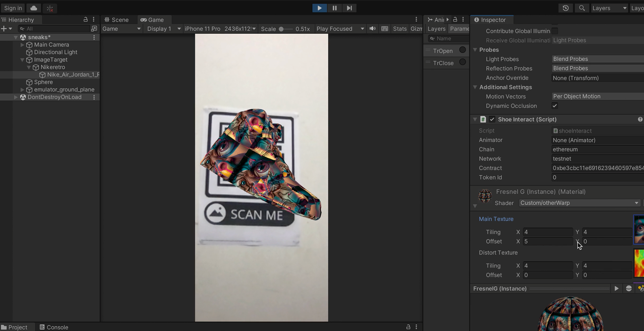Click the frame debugger grid icon
The height and width of the screenshot is (331, 644).
tap(385, 28)
